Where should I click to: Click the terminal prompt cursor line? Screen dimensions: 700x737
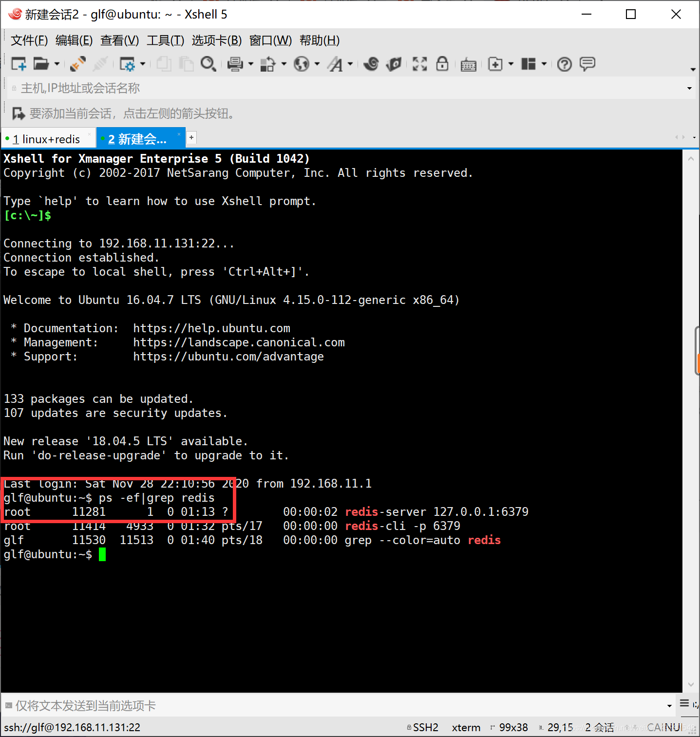(x=55, y=554)
